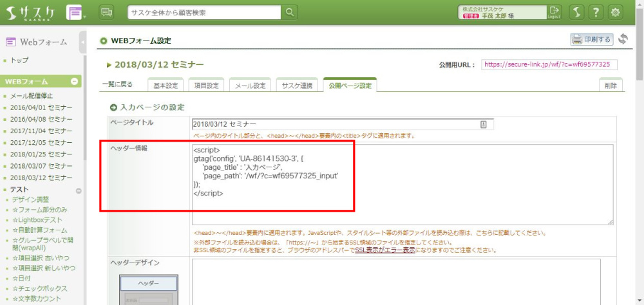This screenshot has height=305, width=644.
Task: Open the Saaske S icon button
Action: click(576, 12)
